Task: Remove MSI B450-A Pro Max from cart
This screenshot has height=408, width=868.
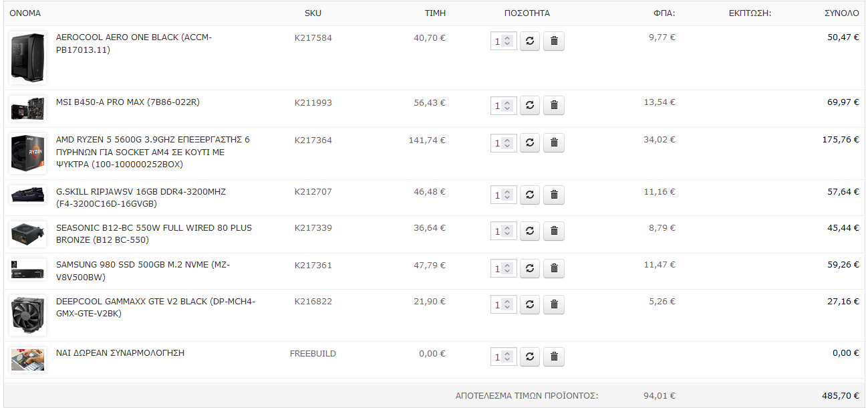Action: (x=554, y=106)
